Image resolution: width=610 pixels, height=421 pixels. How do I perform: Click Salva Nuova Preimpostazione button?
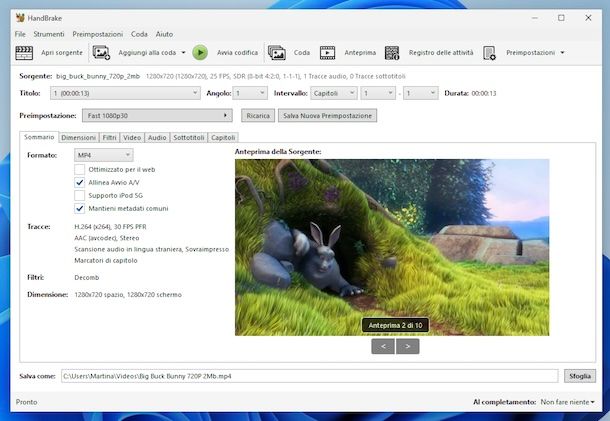tap(327, 116)
